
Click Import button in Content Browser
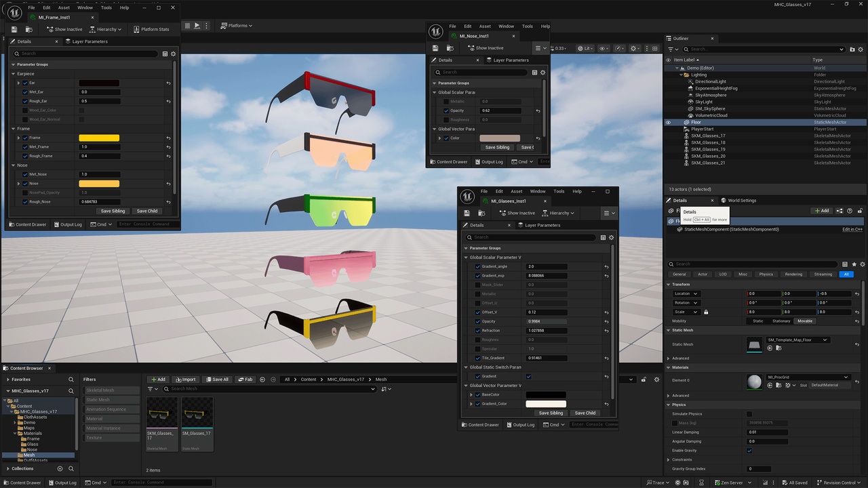tap(185, 380)
